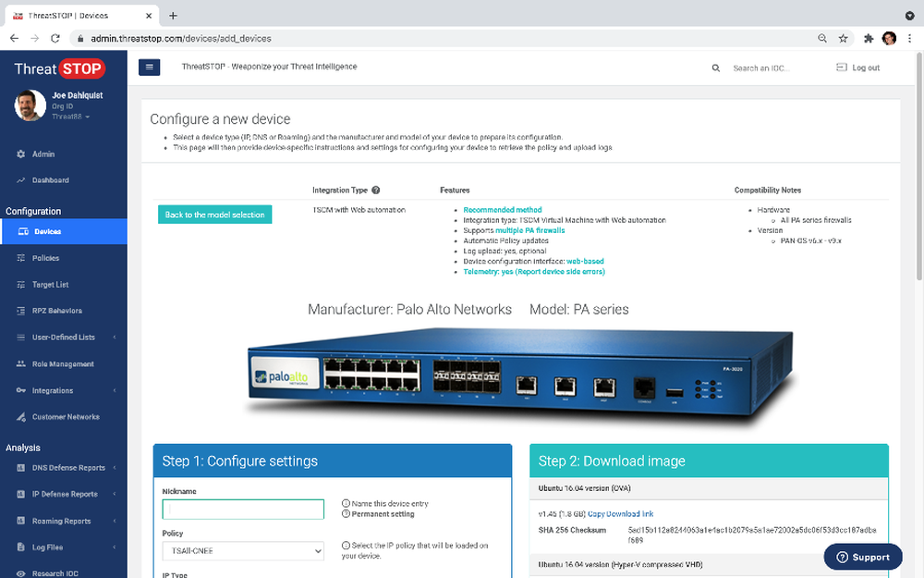Click the Log Files document icon

pos(20,547)
